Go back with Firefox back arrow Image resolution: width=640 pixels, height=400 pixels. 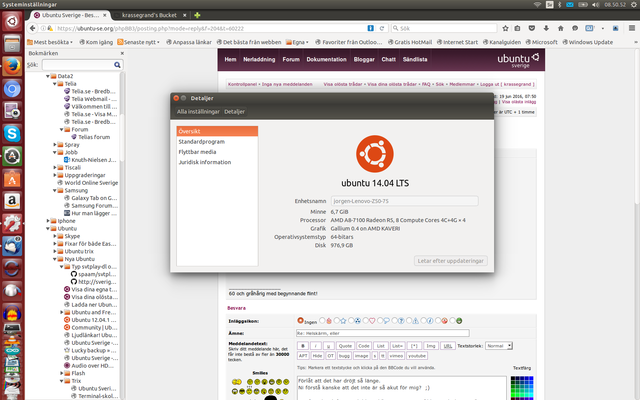coord(33,28)
